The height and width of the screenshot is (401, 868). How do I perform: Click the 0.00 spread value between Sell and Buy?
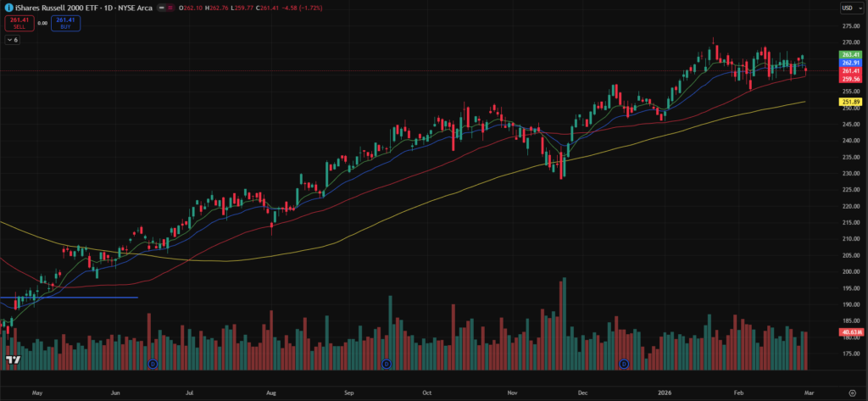click(x=42, y=23)
